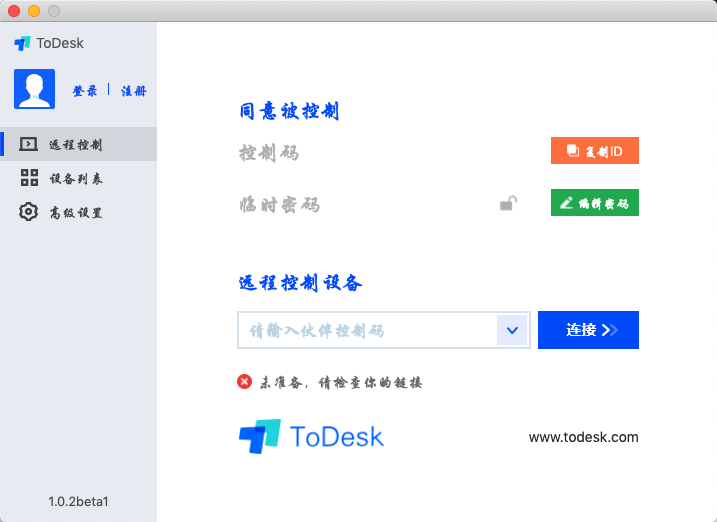This screenshot has height=522, width=717.
Task: Close the window with red button
Action: click(14, 11)
